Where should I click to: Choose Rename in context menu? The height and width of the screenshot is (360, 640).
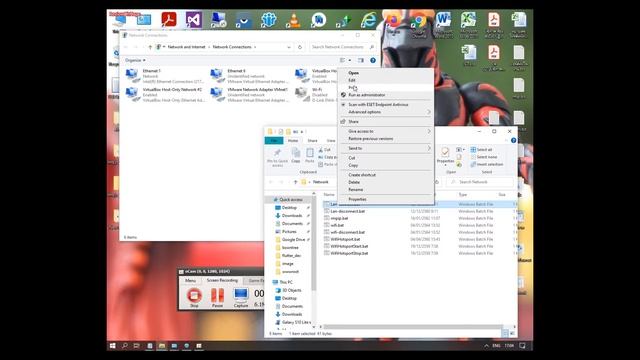[386, 190]
